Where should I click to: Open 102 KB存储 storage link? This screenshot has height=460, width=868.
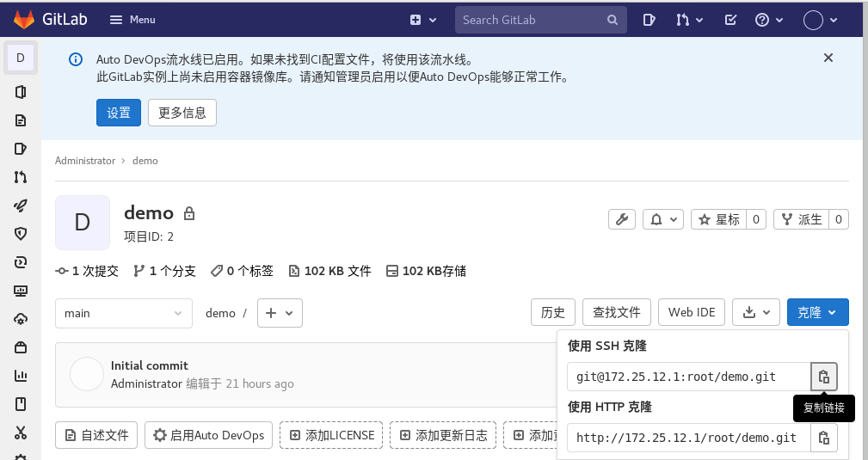point(426,271)
